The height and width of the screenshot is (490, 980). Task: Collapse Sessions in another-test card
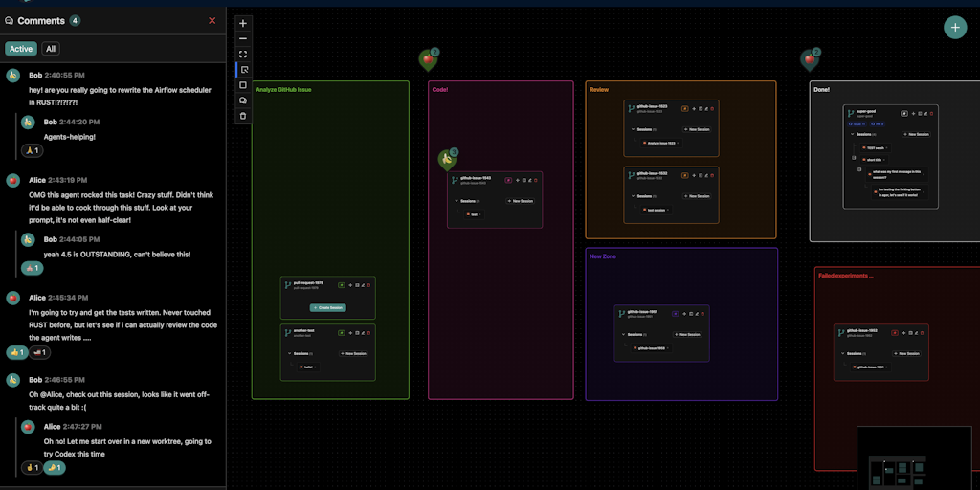tap(289, 354)
